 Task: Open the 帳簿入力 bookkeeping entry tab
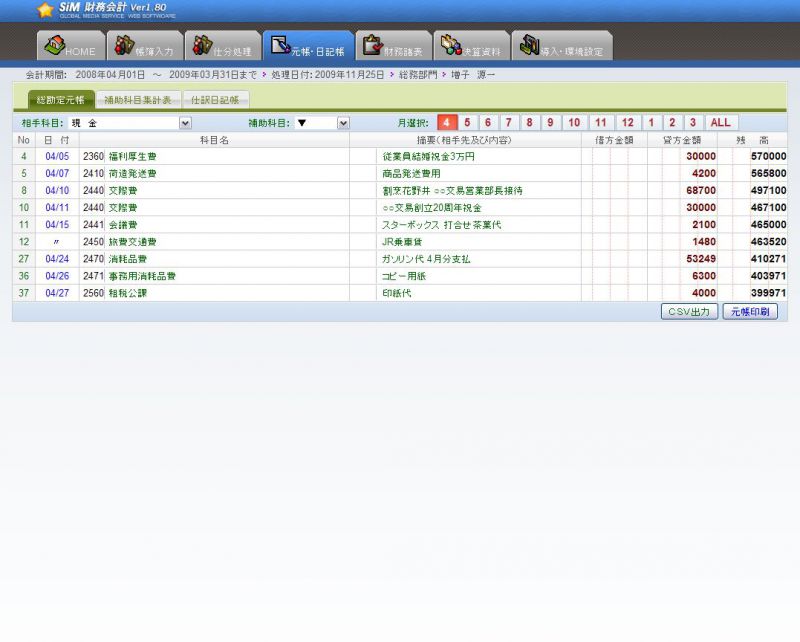coord(146,46)
